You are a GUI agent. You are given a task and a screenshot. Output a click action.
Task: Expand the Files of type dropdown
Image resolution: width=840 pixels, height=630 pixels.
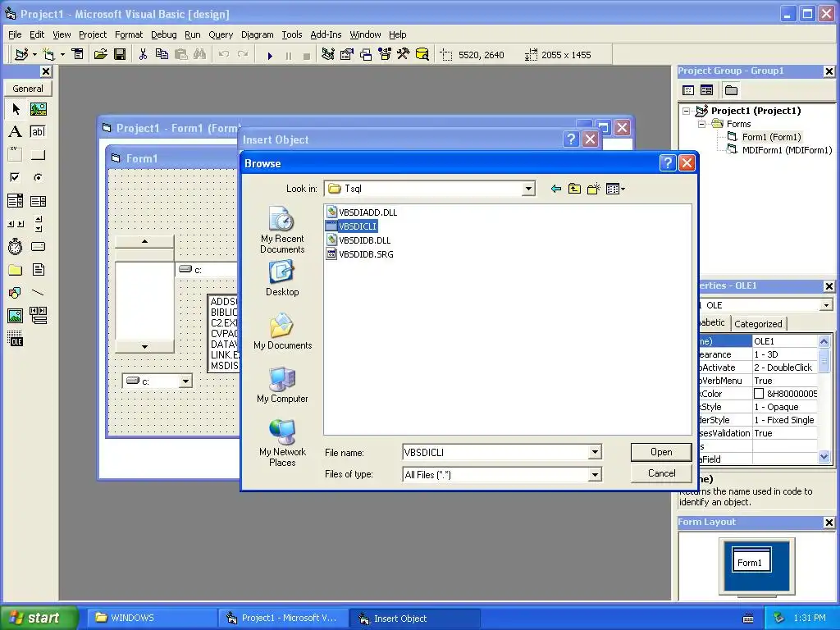tap(595, 475)
